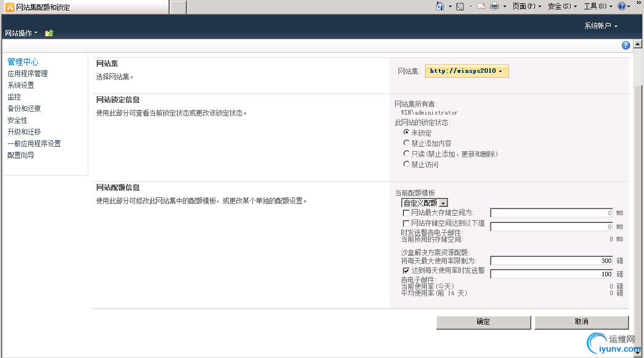The image size is (644, 358).
Task: Open the http://winsps2010 site collection dropdown
Action: (x=467, y=71)
